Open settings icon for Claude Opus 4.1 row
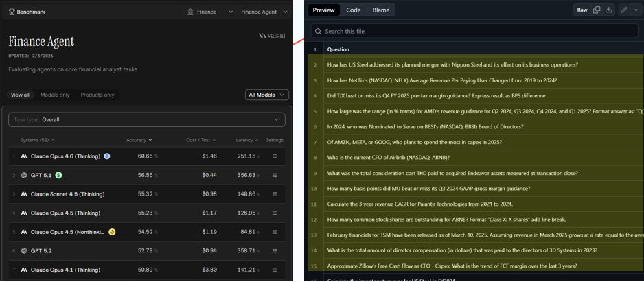The width and height of the screenshot is (644, 282). pyautogui.click(x=275, y=270)
